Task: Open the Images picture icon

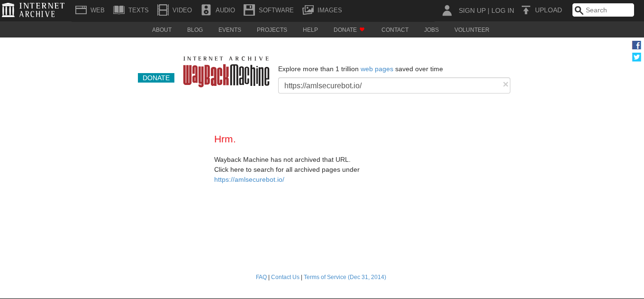Action: click(308, 10)
